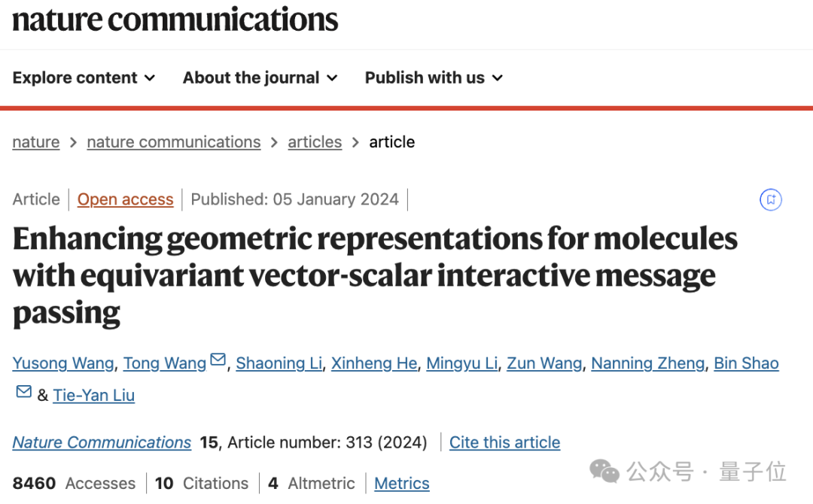The height and width of the screenshot is (504, 813).
Task: Select author Xinheng He
Action: [x=374, y=363]
